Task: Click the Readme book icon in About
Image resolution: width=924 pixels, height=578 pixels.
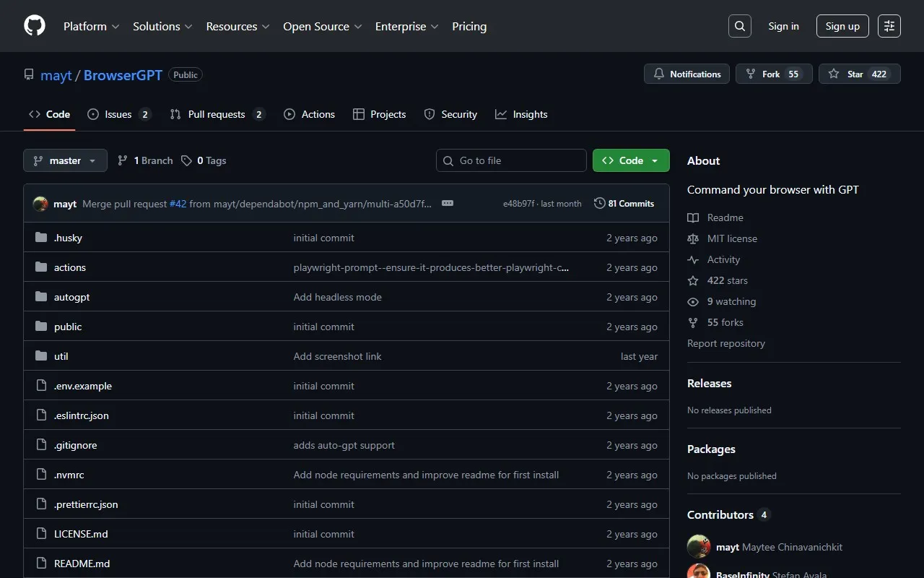Action: point(693,217)
